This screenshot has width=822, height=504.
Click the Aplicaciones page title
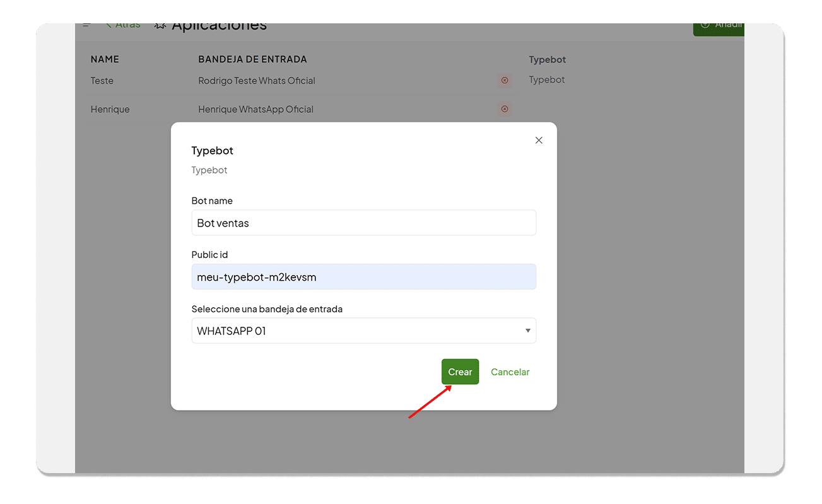click(219, 26)
